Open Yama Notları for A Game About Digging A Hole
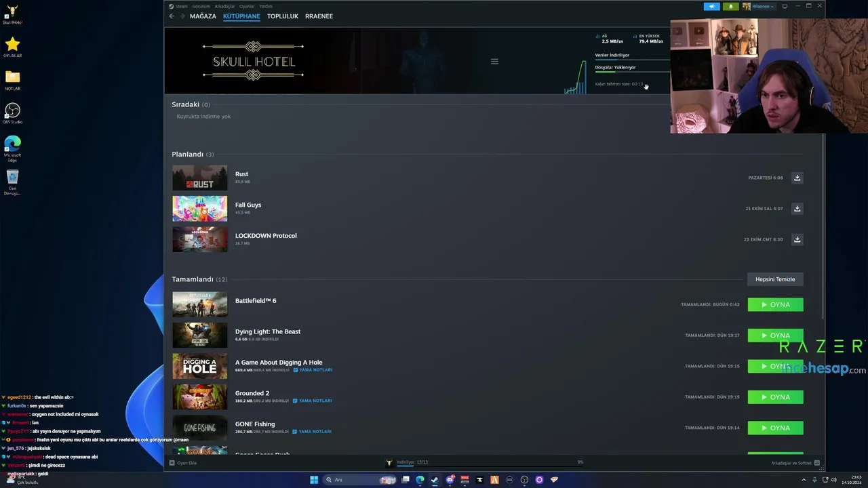 pyautogui.click(x=313, y=370)
